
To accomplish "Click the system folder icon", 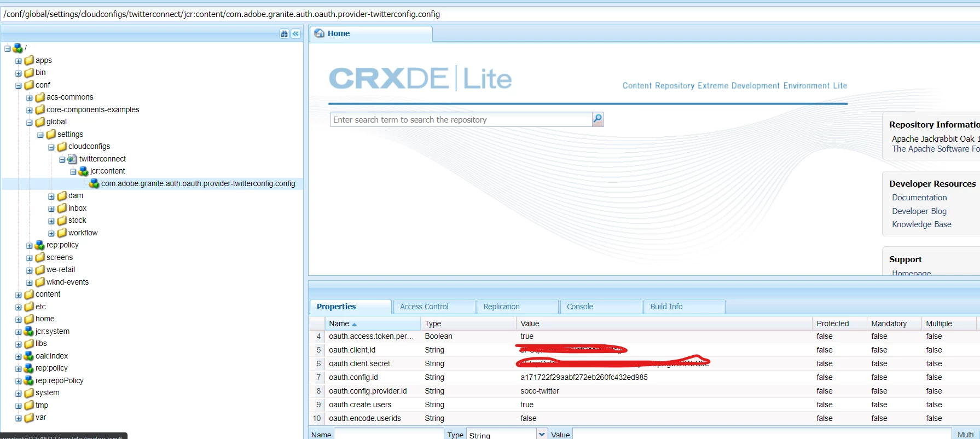I will 29,392.
